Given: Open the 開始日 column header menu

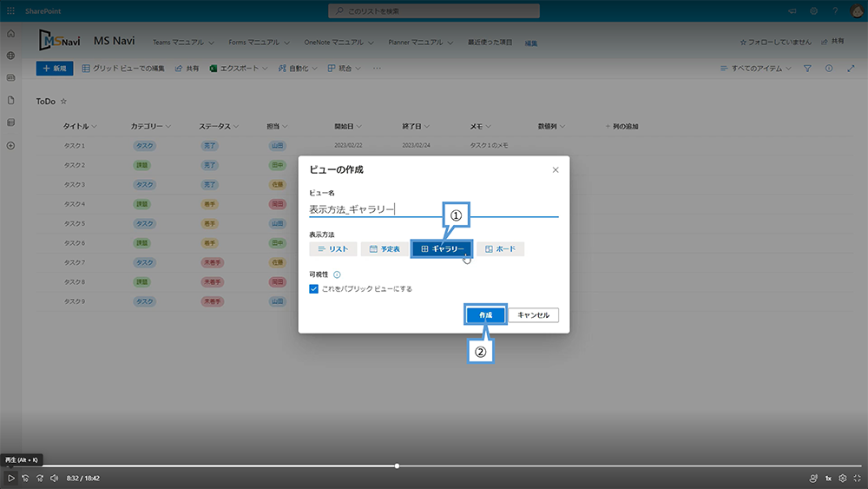Looking at the screenshot, I should point(348,127).
